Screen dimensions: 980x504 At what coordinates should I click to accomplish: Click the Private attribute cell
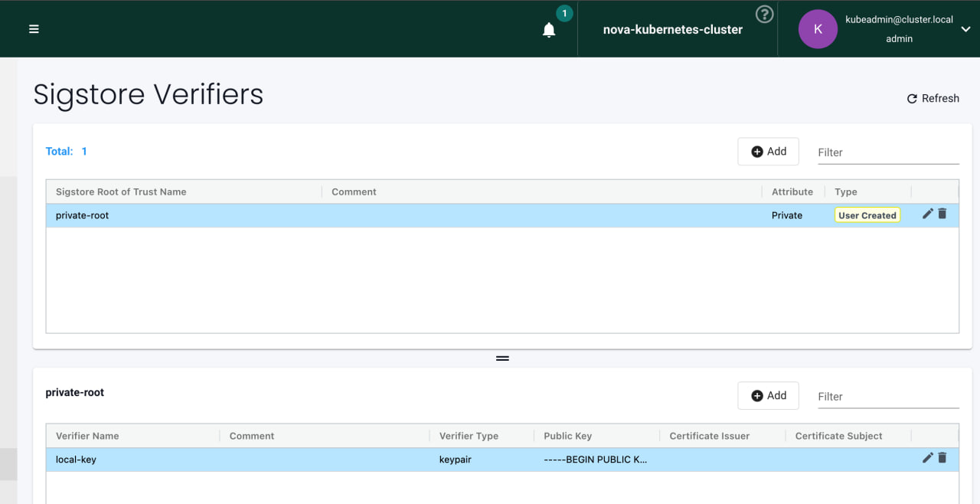(787, 215)
